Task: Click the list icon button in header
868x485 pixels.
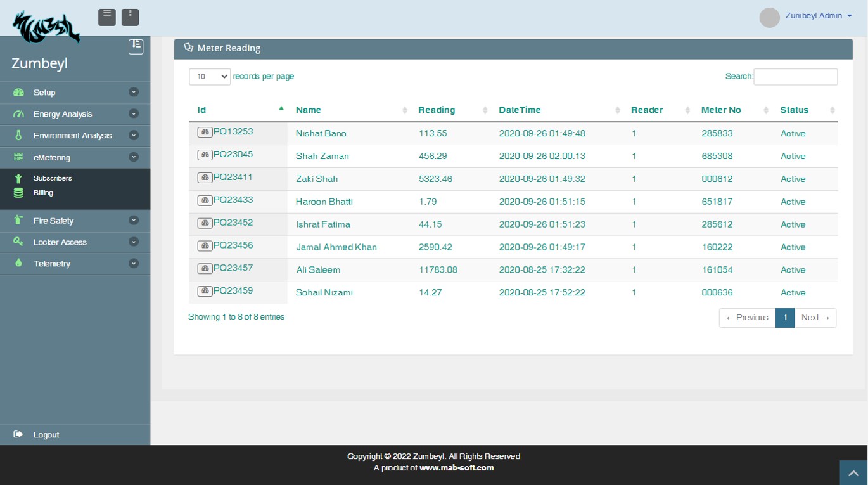Action: (107, 17)
